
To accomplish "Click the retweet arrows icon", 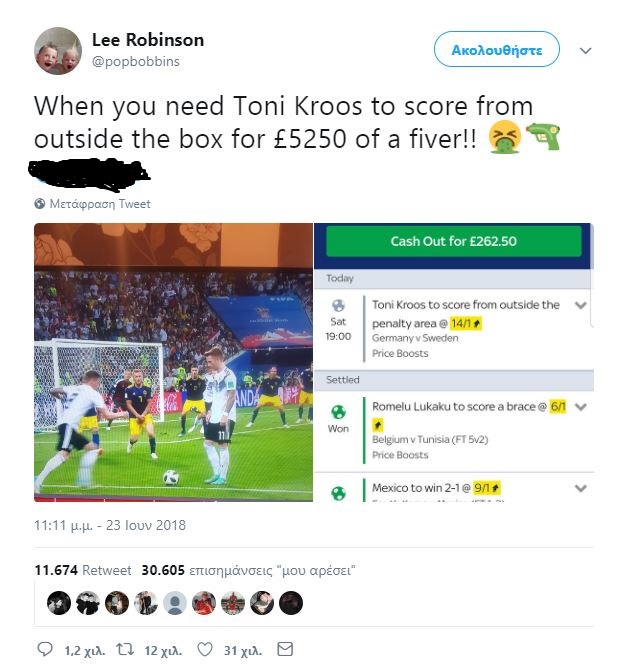I will click(125, 650).
